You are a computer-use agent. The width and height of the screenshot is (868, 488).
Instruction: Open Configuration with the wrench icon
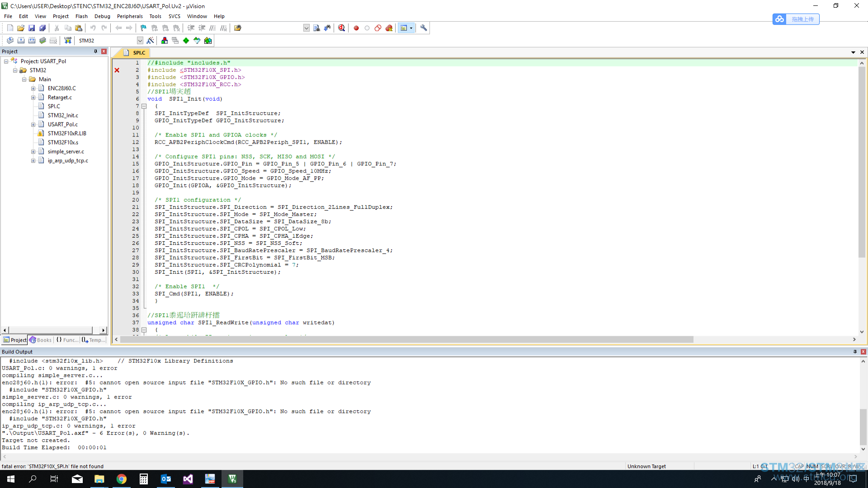coord(424,28)
